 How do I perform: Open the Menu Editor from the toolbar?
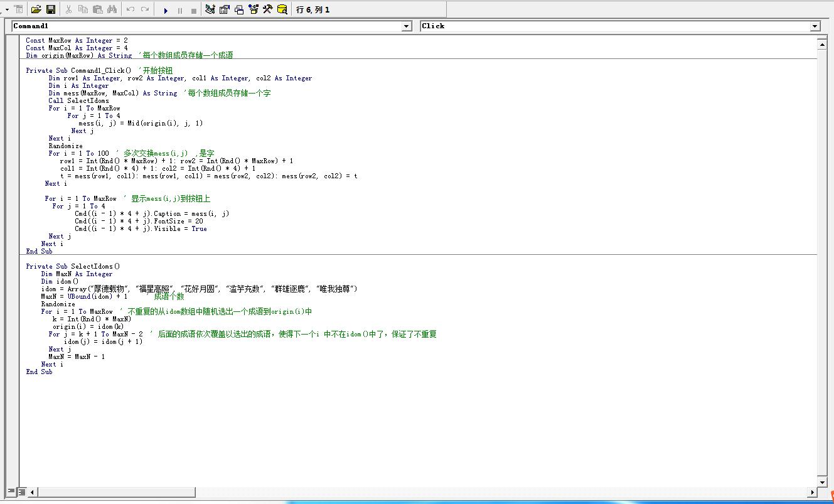point(18,9)
